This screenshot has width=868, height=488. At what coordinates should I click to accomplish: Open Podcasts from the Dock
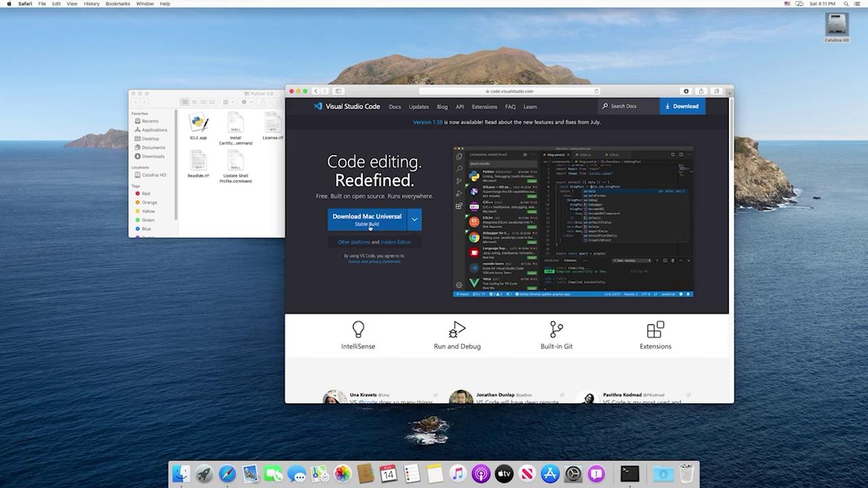coord(481,473)
